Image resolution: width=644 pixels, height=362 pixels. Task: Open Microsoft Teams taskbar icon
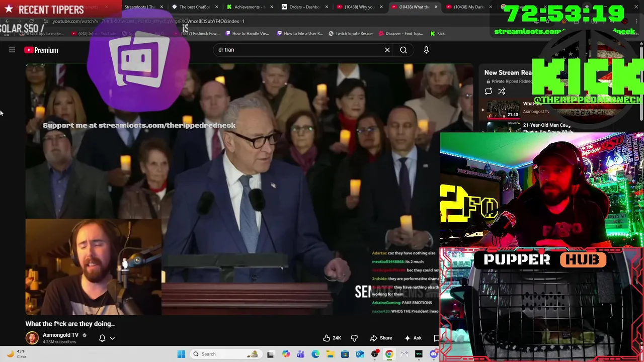point(300,354)
